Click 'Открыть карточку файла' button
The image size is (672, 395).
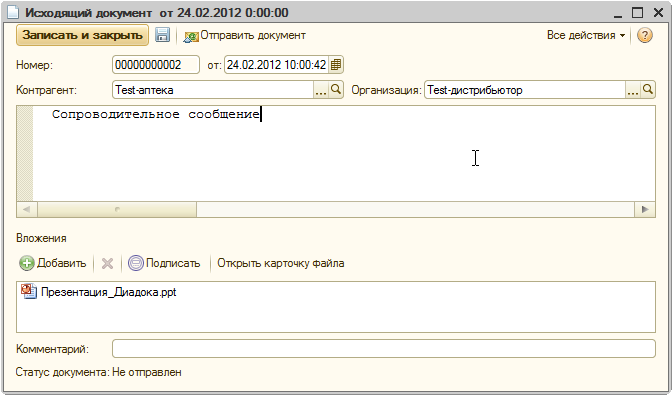tap(281, 263)
